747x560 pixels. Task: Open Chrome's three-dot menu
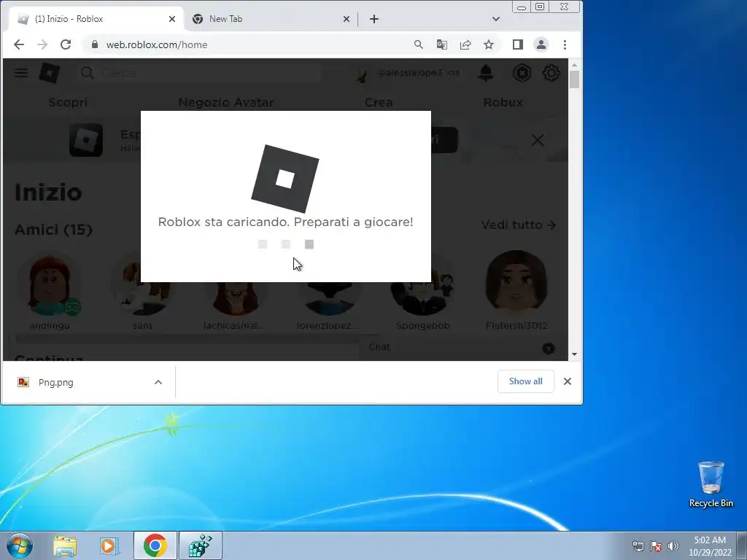(x=565, y=44)
